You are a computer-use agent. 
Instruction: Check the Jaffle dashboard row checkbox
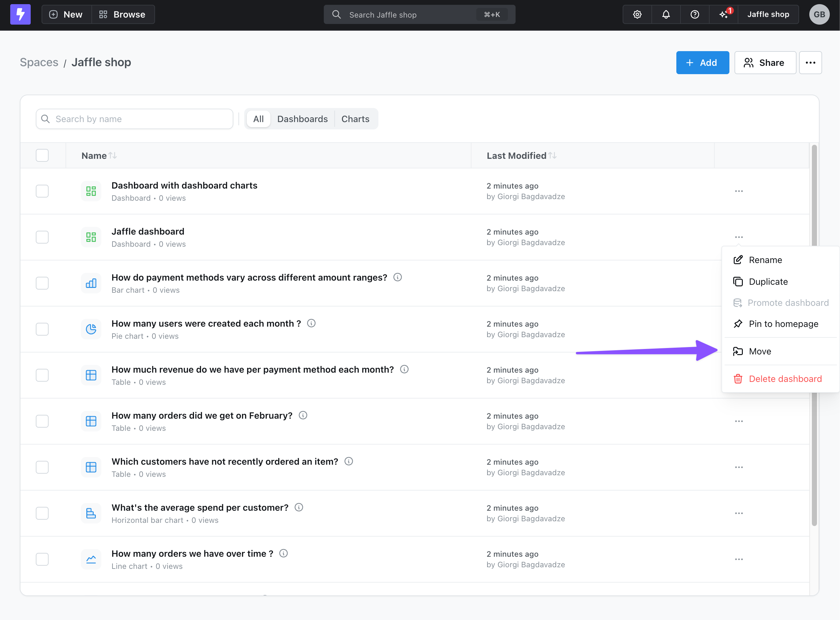(42, 237)
